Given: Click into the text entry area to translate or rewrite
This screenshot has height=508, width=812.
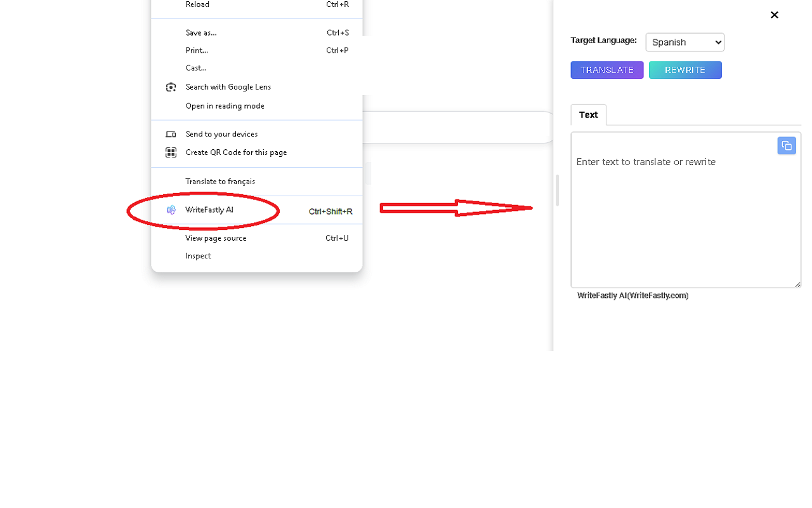Looking at the screenshot, I should tap(686, 210).
